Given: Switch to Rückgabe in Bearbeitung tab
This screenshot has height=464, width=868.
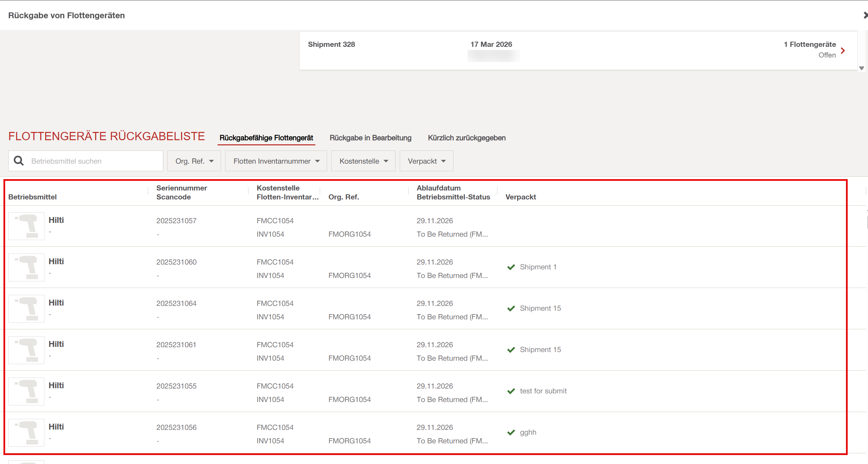Looking at the screenshot, I should click(370, 138).
